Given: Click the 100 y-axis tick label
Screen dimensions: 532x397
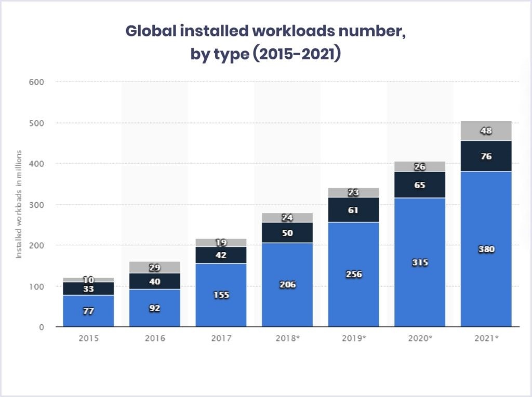Looking at the screenshot, I should [36, 286].
